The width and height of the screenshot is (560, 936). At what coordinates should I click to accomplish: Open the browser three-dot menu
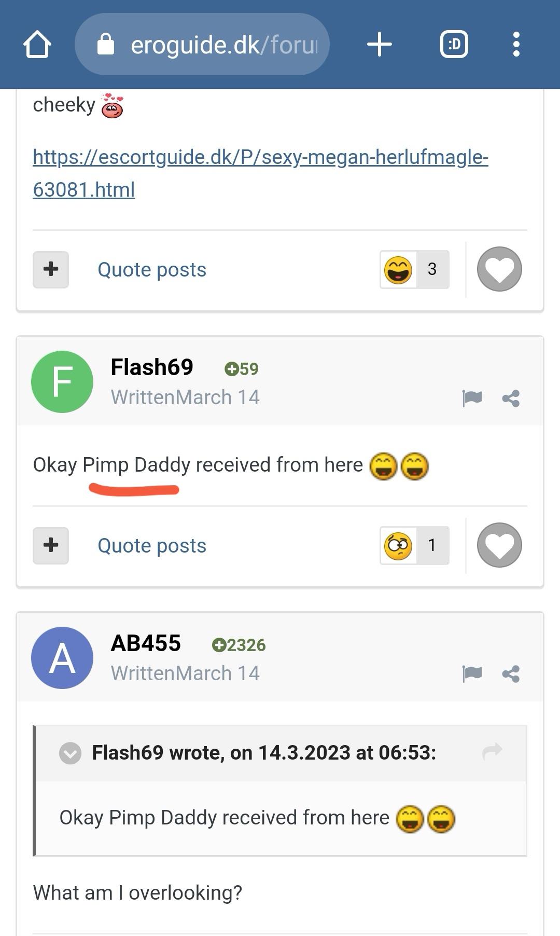[x=516, y=45]
